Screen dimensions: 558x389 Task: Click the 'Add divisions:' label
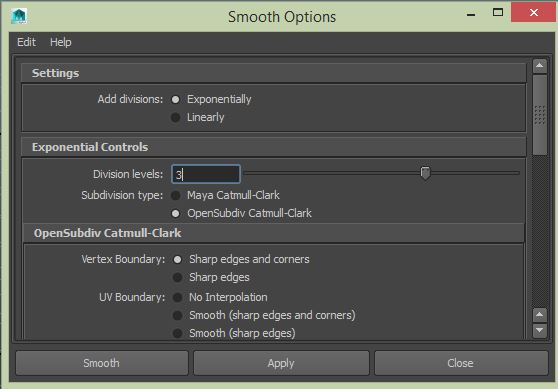click(130, 99)
